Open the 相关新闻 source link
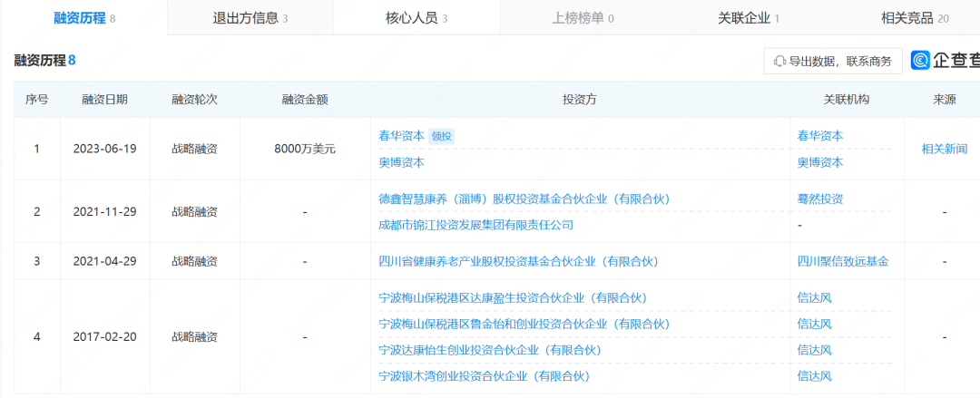 coord(944,149)
